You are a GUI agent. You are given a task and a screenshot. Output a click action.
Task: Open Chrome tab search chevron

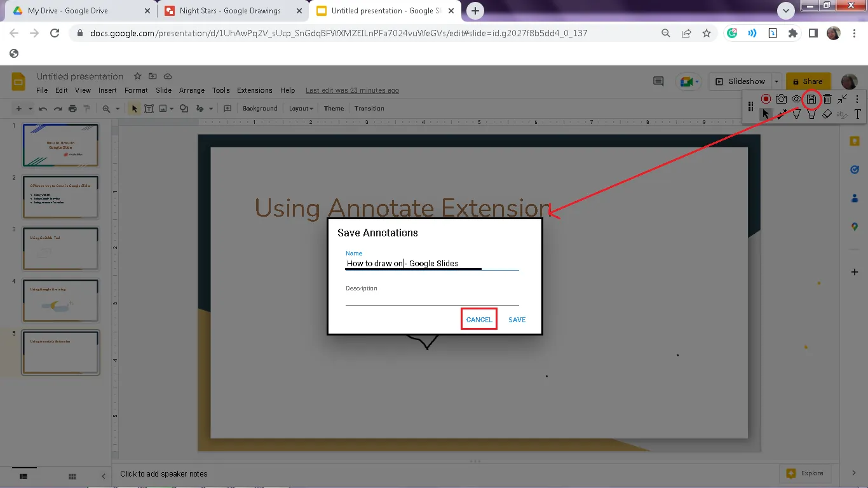[786, 11]
